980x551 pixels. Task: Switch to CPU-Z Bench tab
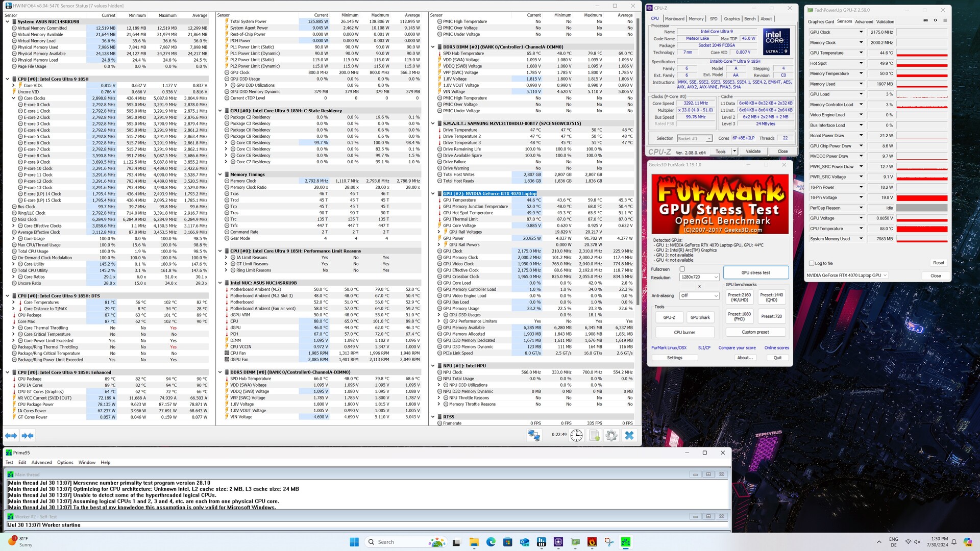pyautogui.click(x=750, y=18)
